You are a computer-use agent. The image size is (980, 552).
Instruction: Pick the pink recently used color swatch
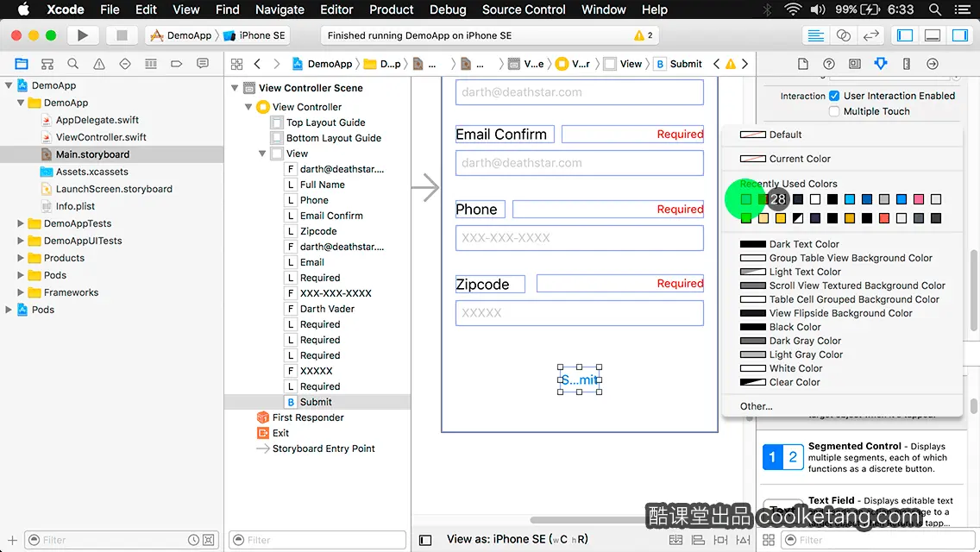point(918,199)
